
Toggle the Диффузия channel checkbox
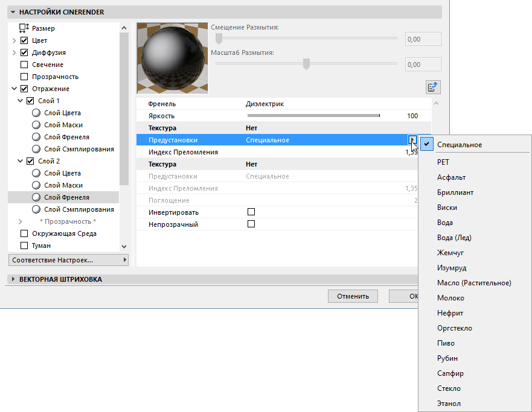(24, 52)
